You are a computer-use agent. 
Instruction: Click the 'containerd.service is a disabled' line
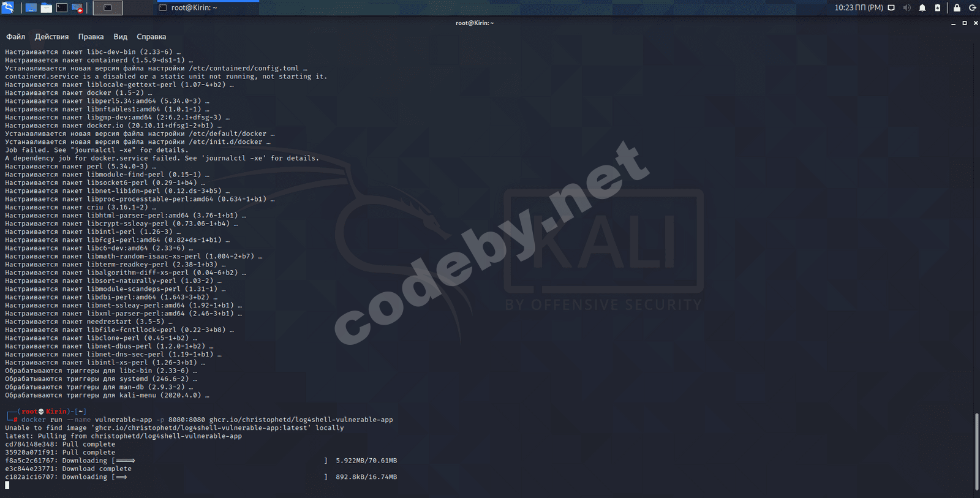[166, 77]
